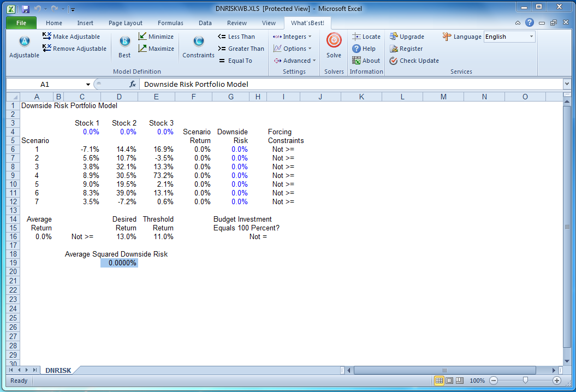Switch to Page Break Preview view
576x392 pixels.
coord(459,381)
